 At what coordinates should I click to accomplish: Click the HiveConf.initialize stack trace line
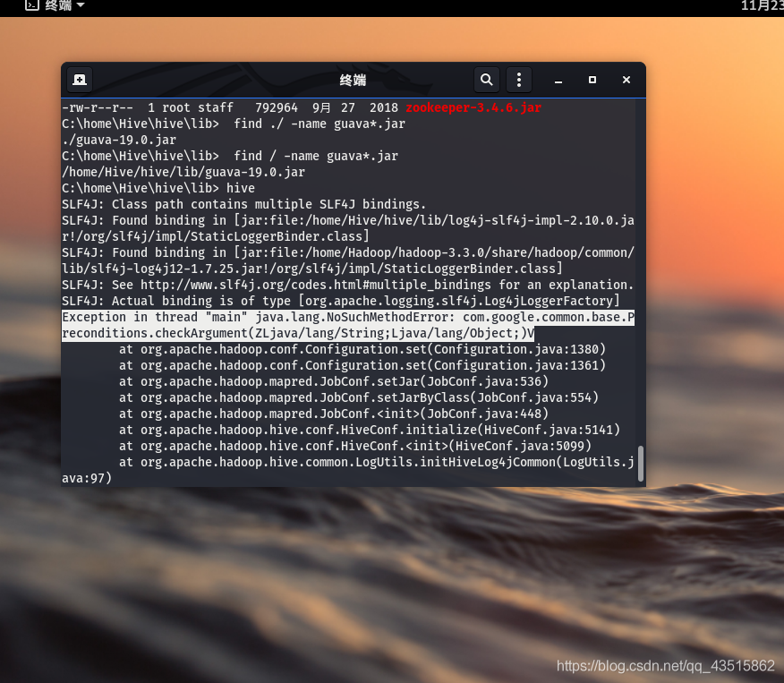tap(370, 430)
